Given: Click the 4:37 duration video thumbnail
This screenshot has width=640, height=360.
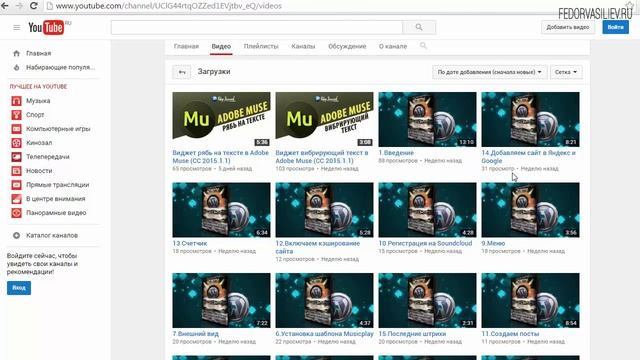Looking at the screenshot, I should coord(324,300).
